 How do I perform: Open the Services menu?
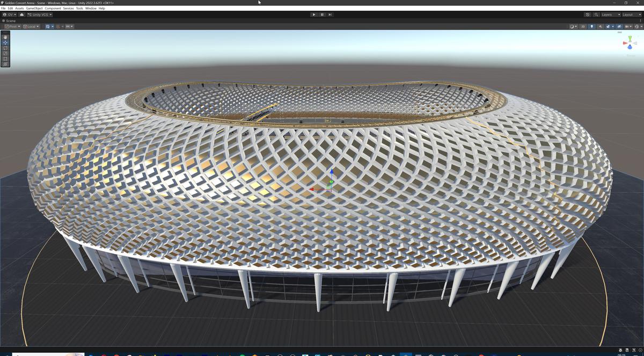[x=69, y=9]
